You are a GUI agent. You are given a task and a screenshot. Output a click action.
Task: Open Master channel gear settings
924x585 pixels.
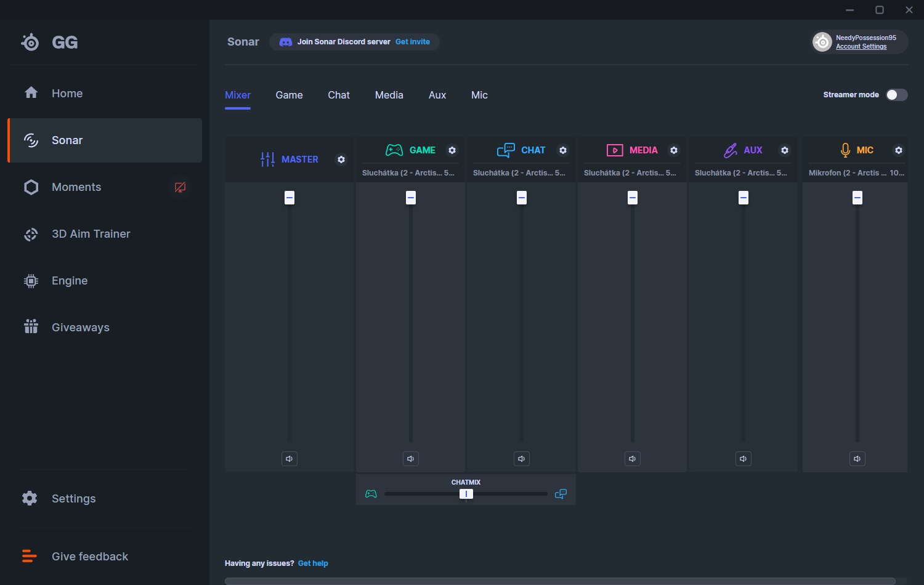[341, 159]
